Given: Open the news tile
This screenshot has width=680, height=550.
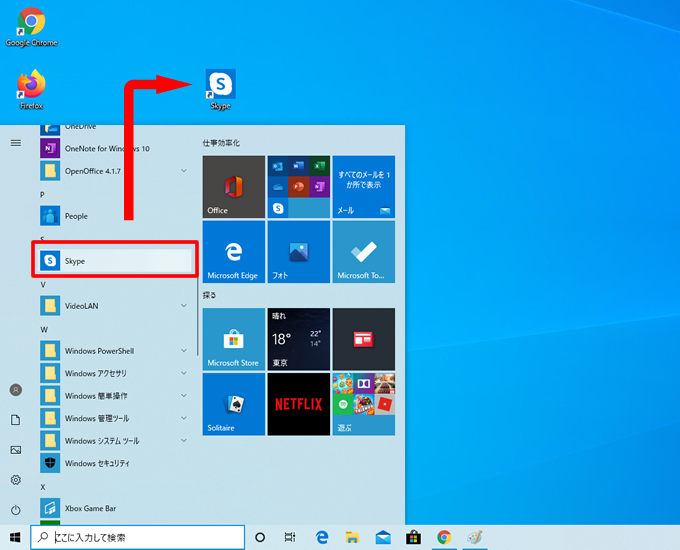Looking at the screenshot, I should pos(364,339).
